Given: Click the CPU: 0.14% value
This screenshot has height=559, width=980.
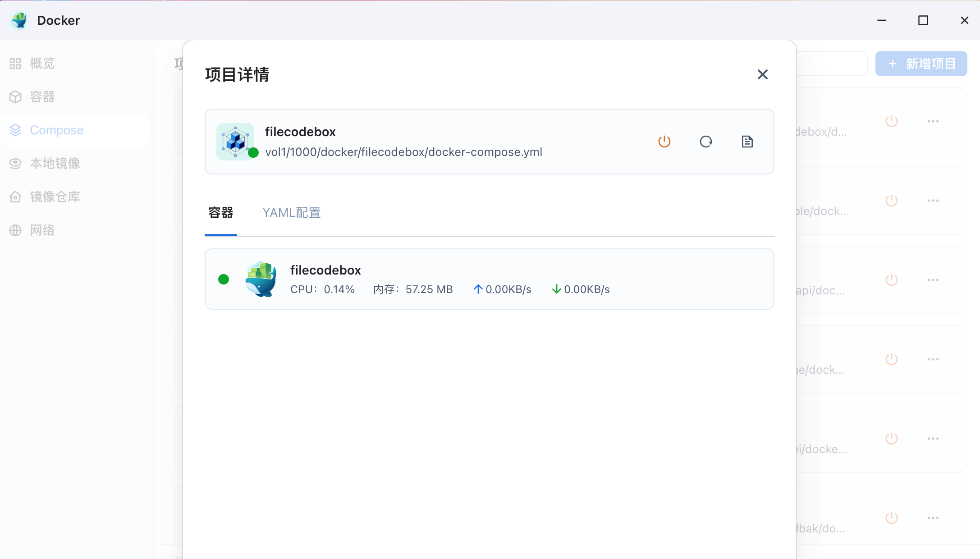Looking at the screenshot, I should pos(322,289).
